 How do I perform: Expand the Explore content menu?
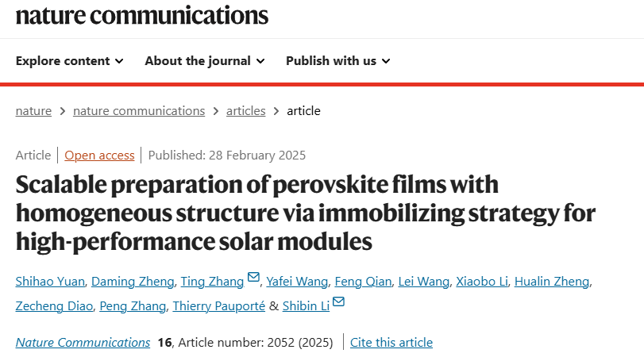coord(69,60)
